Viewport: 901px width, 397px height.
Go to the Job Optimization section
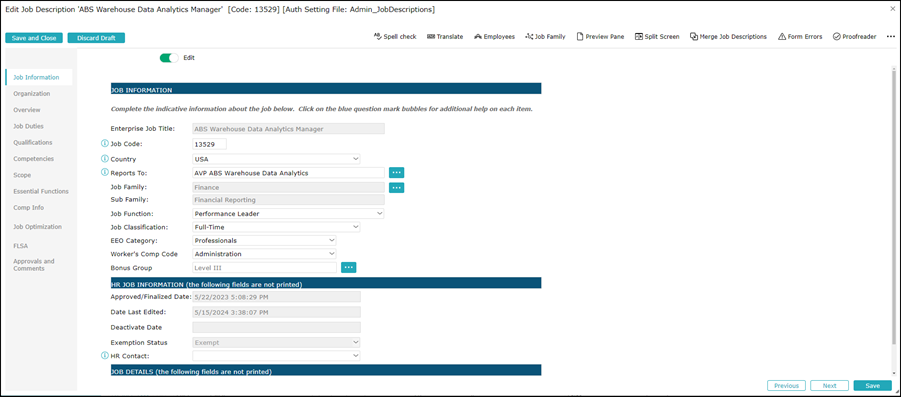(37, 227)
